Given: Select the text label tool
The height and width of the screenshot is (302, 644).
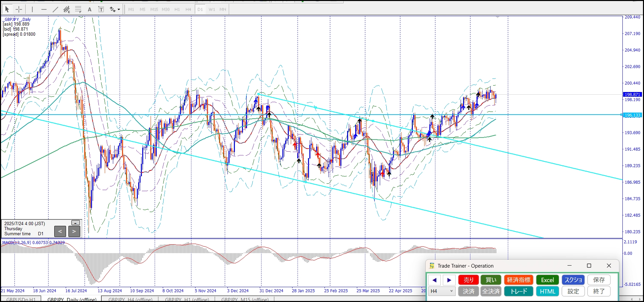Looking at the screenshot, I should (101, 9).
